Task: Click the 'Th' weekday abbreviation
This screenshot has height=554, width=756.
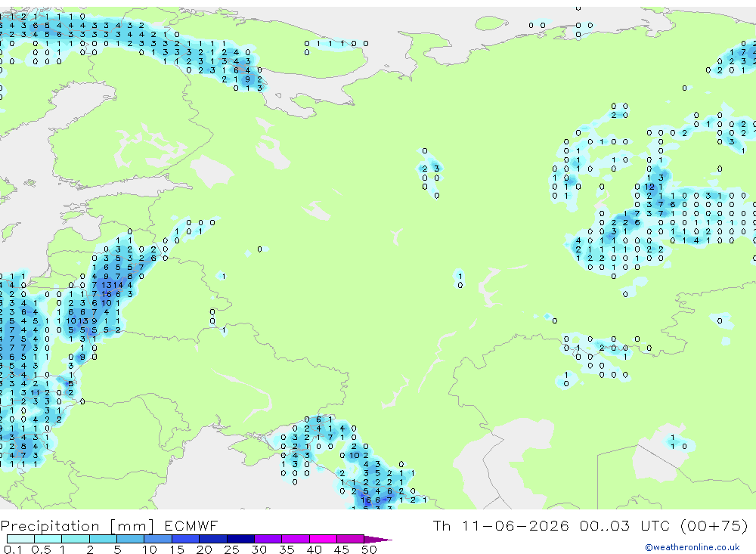Action: pyautogui.click(x=442, y=525)
